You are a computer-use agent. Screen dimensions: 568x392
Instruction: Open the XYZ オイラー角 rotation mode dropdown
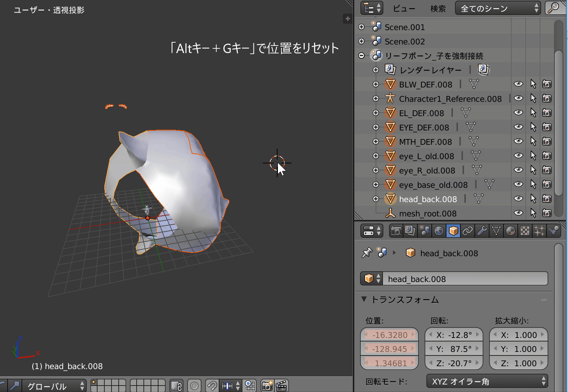point(487,382)
